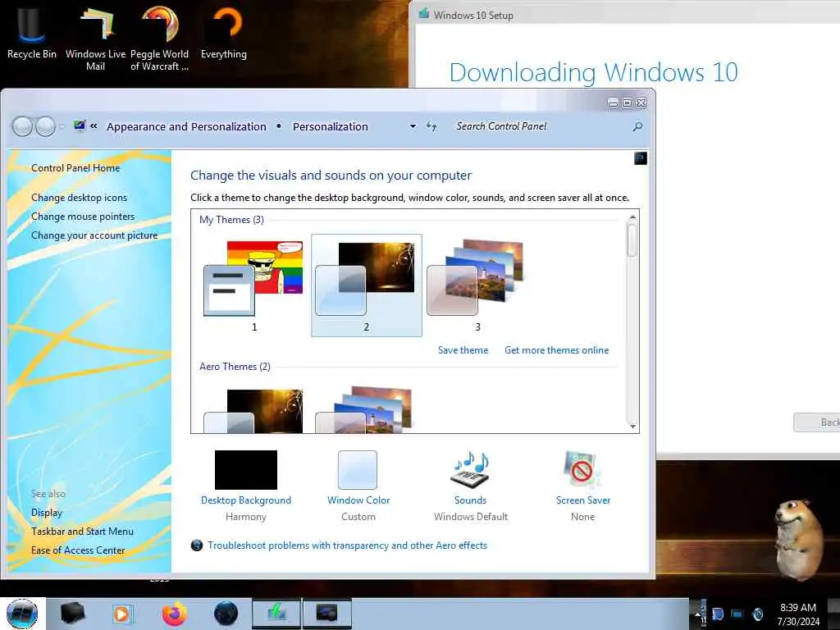Switch to the Windows 10 Setup taskbar button
Viewport: 840px width, 630px height.
[x=276, y=614]
